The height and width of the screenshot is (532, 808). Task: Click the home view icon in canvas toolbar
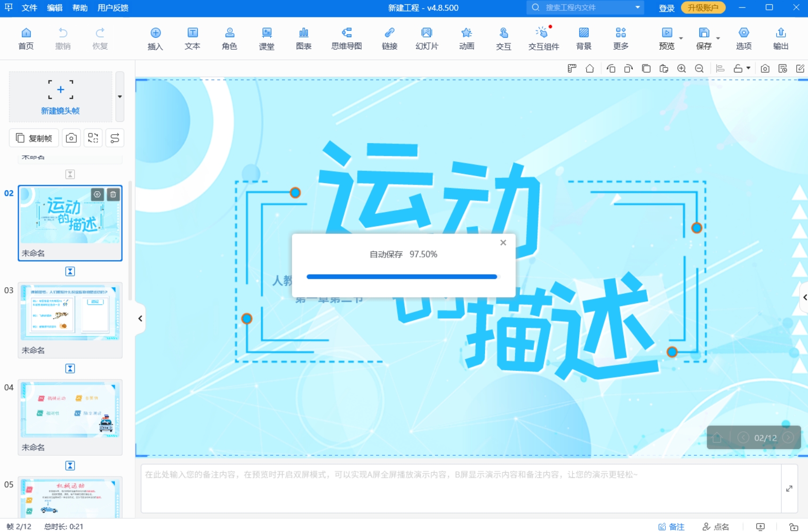tap(590, 68)
